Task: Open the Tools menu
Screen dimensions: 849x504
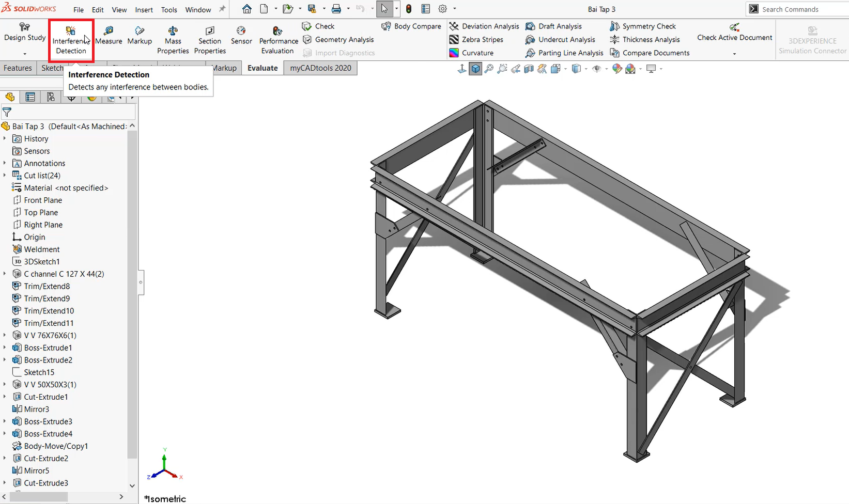Action: pos(169,10)
